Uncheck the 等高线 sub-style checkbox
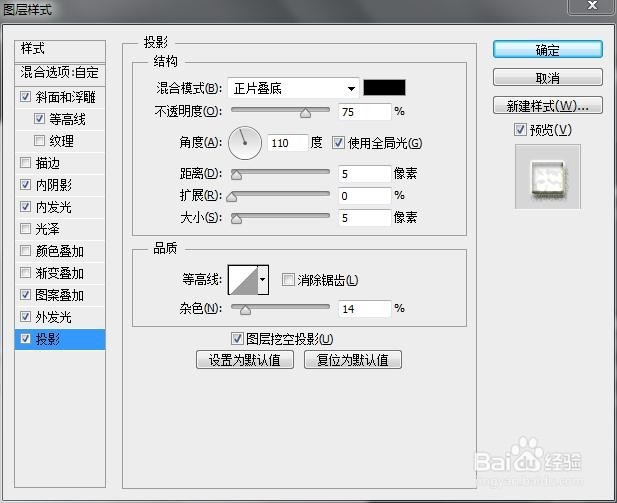Viewport: 617px width, 503px height. pos(39,118)
